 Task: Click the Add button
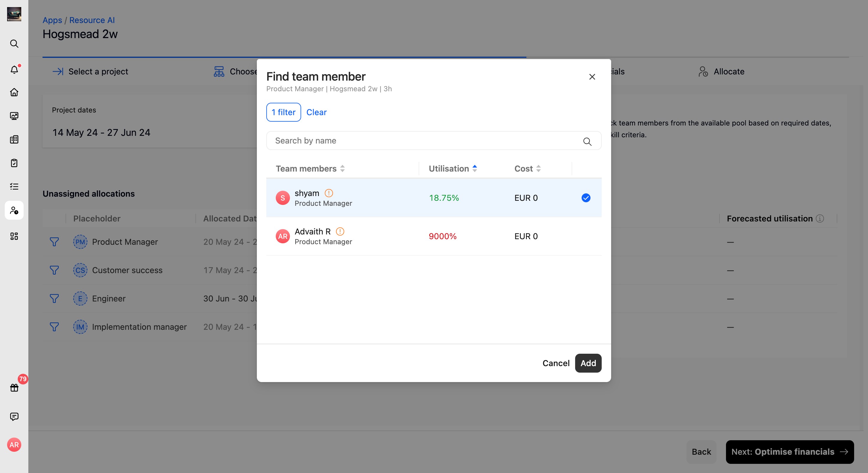tap(588, 363)
